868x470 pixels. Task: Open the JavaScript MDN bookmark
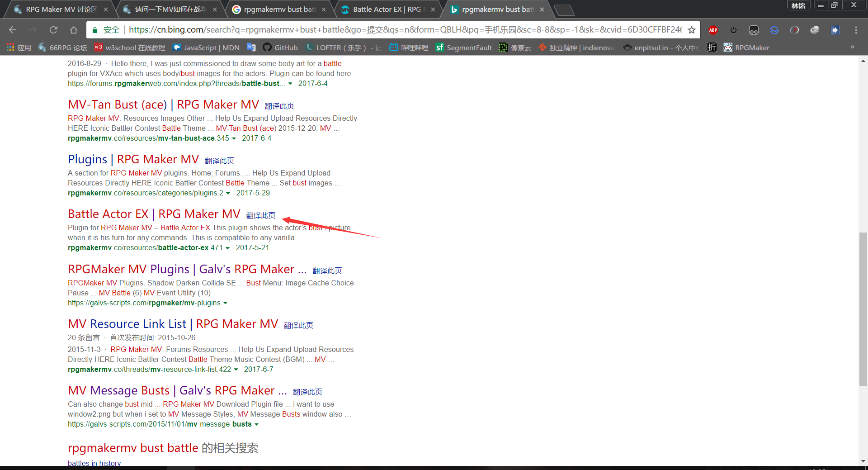pos(206,47)
